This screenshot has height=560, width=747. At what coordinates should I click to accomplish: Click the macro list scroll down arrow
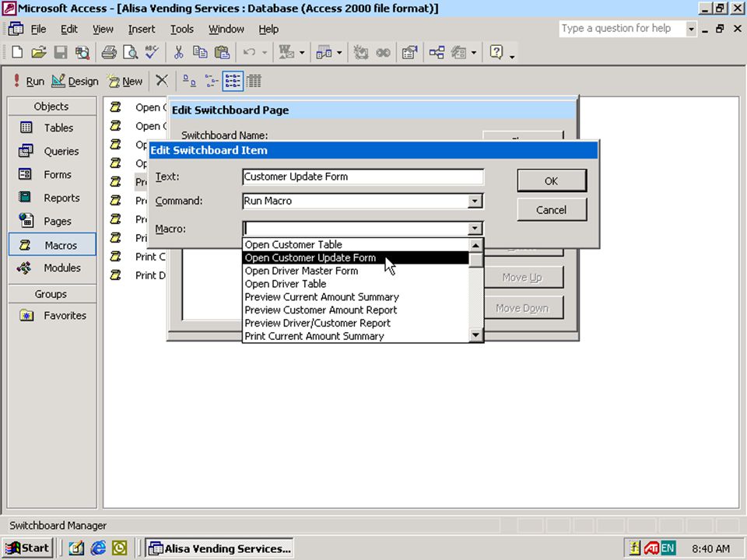coord(476,335)
